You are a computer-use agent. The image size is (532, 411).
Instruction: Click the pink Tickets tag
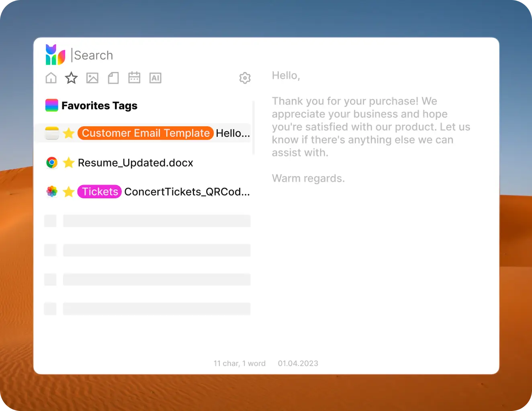[100, 191]
